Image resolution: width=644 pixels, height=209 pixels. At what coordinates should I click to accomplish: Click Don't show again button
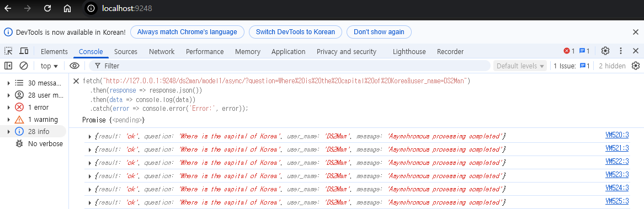(x=379, y=32)
